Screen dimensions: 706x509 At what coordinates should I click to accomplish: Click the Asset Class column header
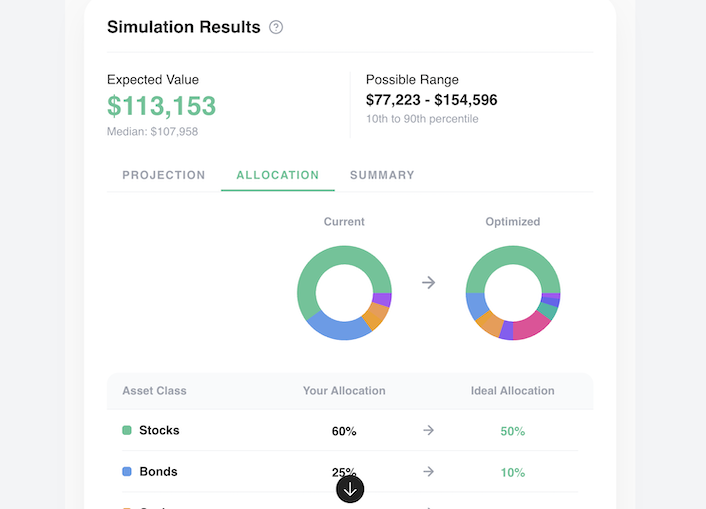(x=154, y=391)
